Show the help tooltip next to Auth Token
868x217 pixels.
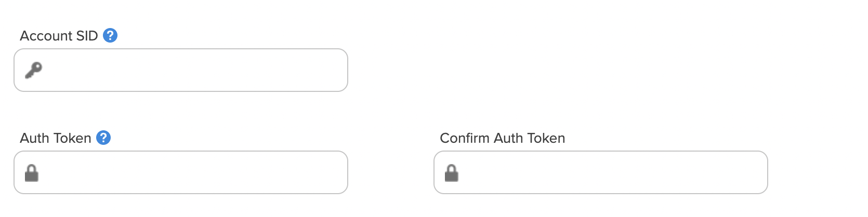pos(103,138)
